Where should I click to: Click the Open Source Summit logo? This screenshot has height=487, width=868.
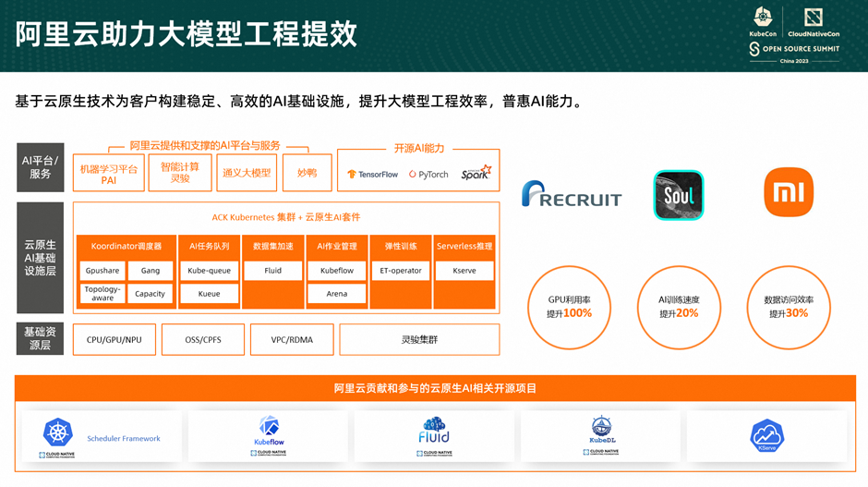(x=794, y=49)
